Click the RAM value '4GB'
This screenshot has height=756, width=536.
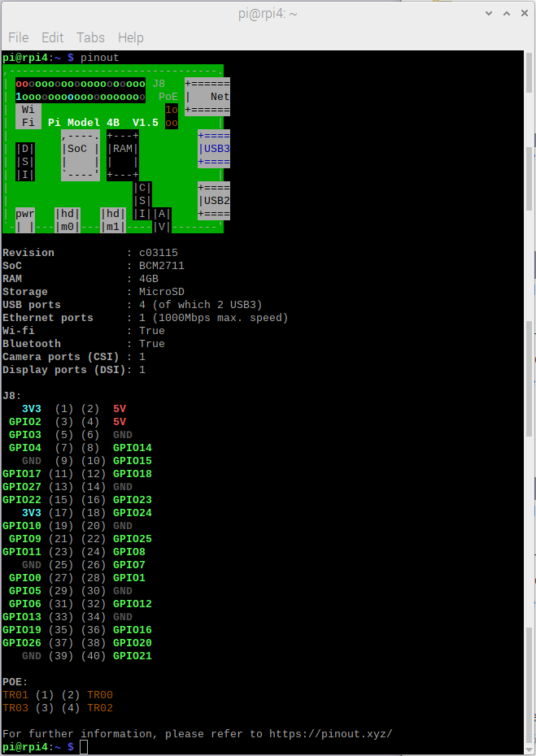click(149, 279)
